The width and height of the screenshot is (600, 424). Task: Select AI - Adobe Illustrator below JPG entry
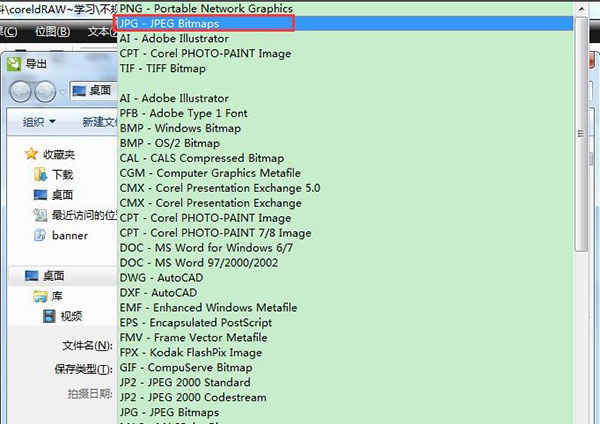click(x=346, y=38)
